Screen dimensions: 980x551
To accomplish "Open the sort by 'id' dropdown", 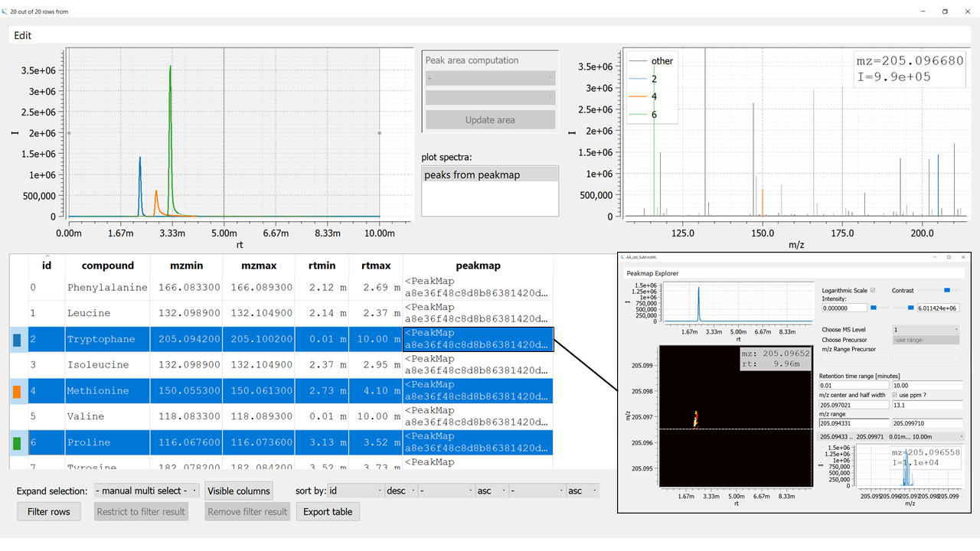I will [x=355, y=491].
